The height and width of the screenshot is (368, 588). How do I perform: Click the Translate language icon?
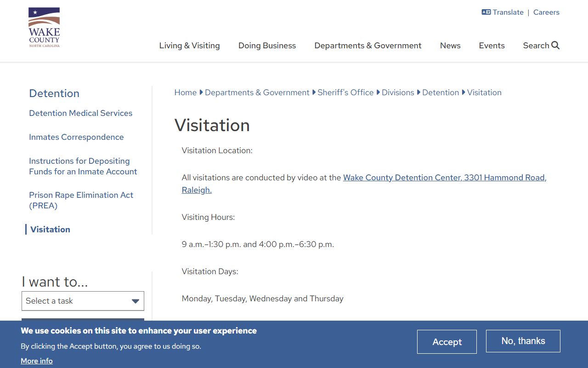[x=486, y=12]
